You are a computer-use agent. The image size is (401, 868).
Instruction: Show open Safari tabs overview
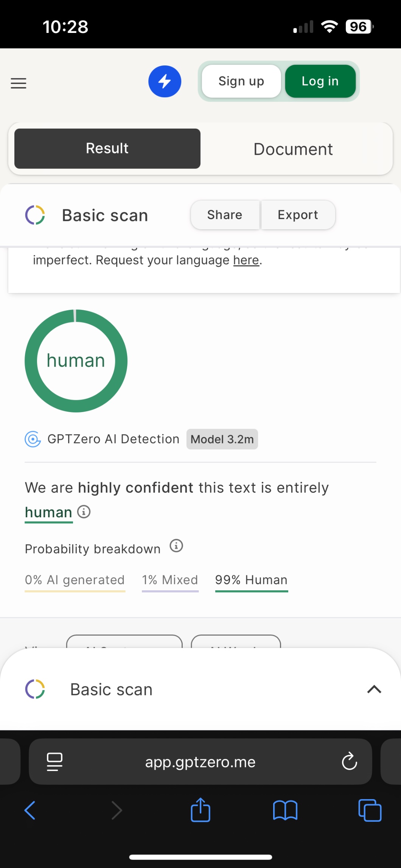[370, 810]
